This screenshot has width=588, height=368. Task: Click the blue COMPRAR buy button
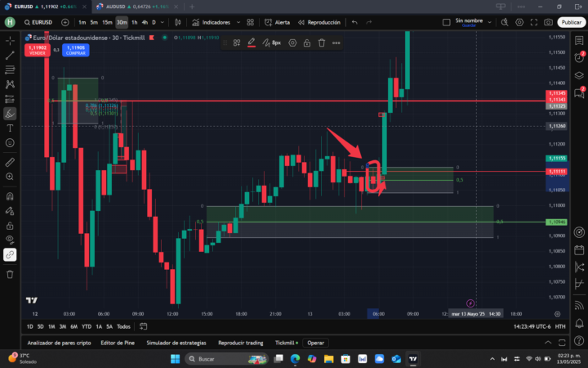76,50
